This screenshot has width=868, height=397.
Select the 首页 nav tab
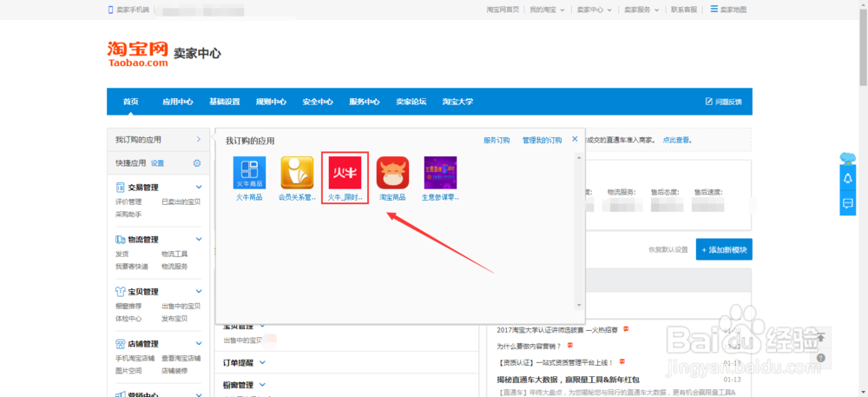[x=131, y=102]
